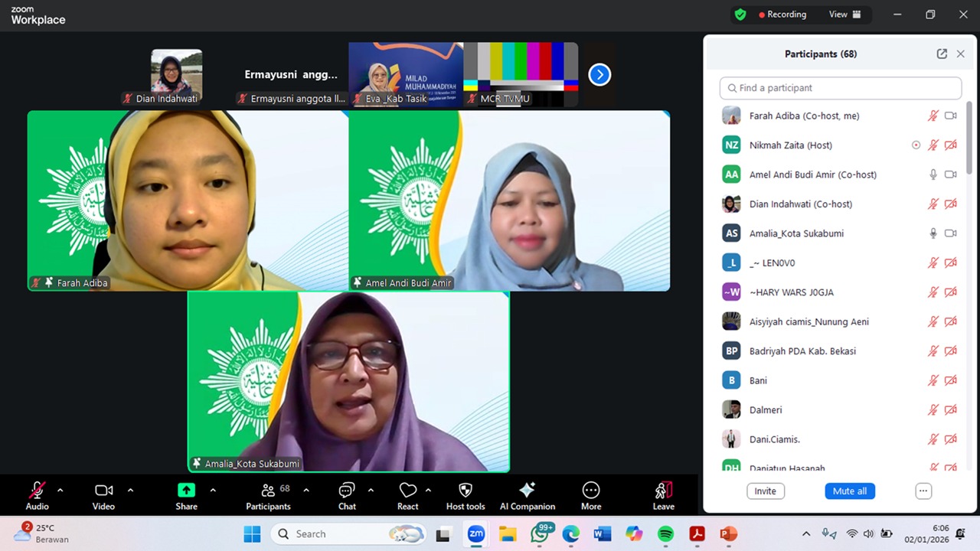Mute Amalia_Kota Sukabumi's microphone in list

click(933, 233)
